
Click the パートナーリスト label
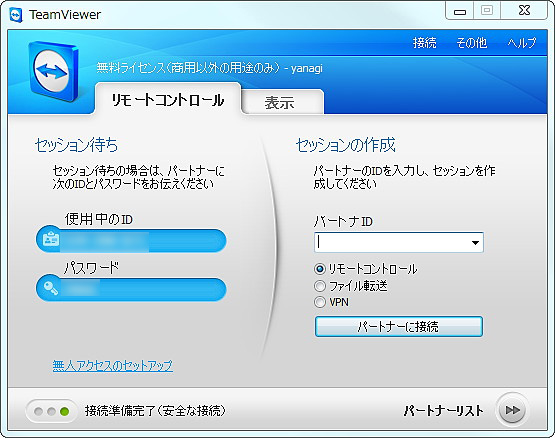click(x=443, y=410)
